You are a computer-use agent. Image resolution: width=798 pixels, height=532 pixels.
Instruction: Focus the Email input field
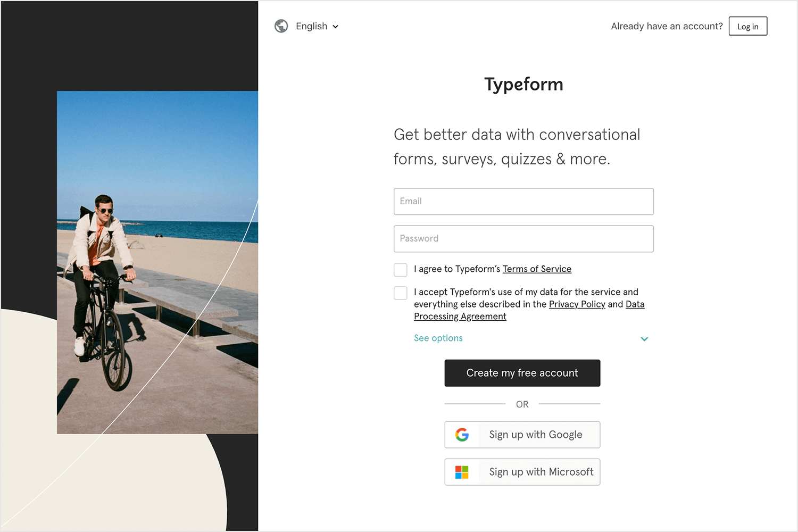pos(523,201)
